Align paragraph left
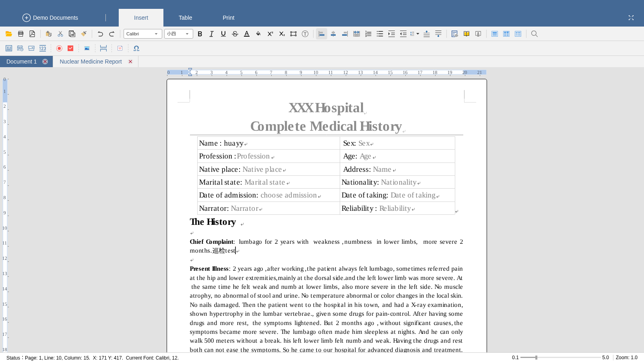This screenshot has height=362, width=644. coord(322,34)
